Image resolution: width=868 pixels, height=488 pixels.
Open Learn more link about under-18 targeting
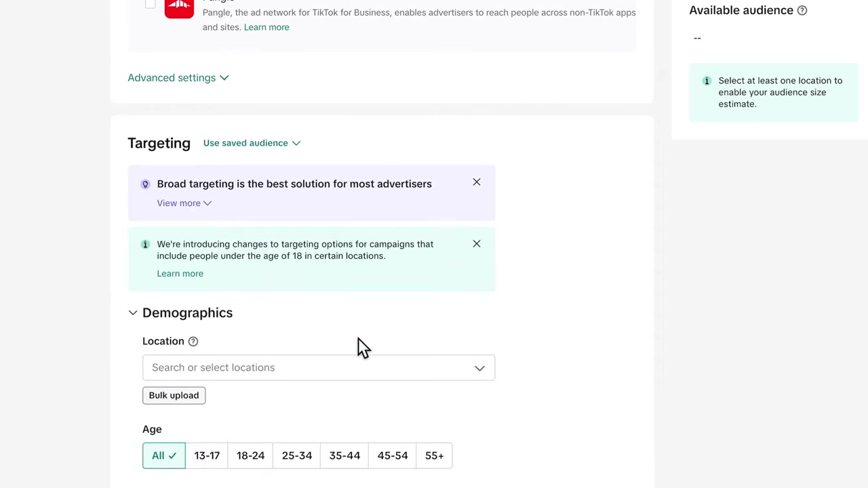tap(180, 274)
